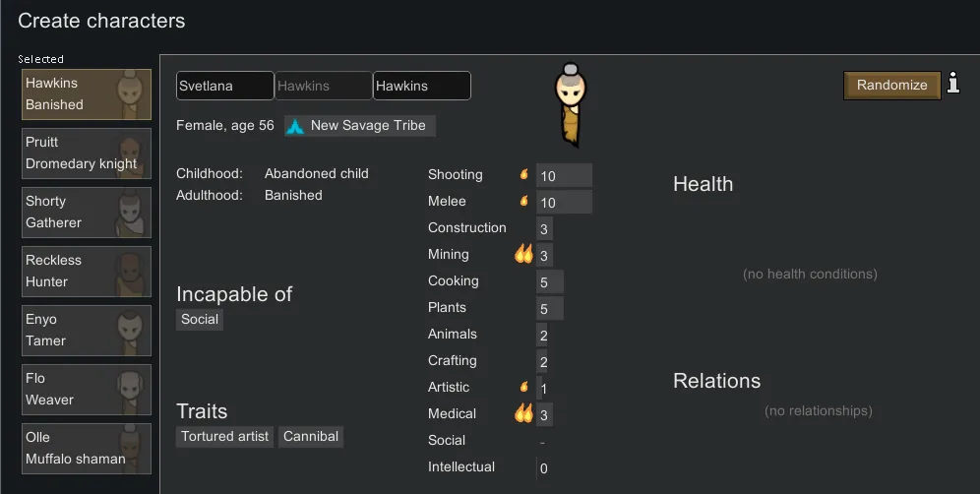Select Enyo the Tamer
Image resolution: width=980 pixels, height=494 pixels.
pyautogui.click(x=87, y=331)
